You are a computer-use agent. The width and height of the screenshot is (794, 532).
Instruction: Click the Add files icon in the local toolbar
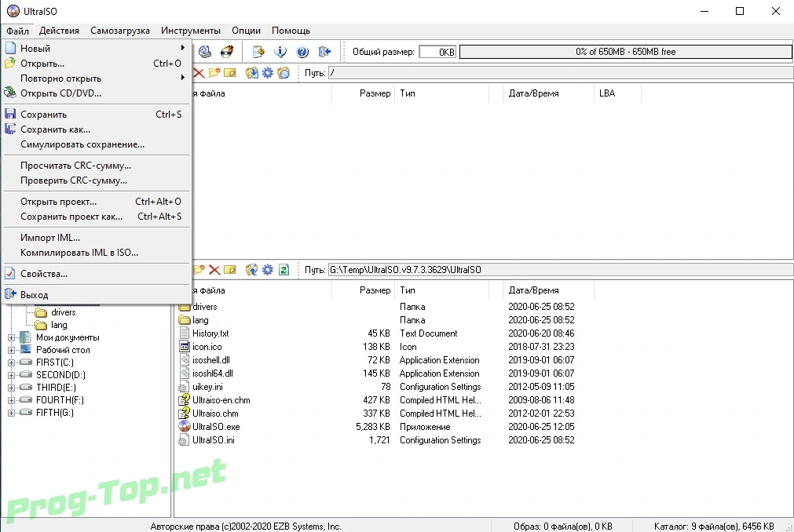click(x=251, y=270)
